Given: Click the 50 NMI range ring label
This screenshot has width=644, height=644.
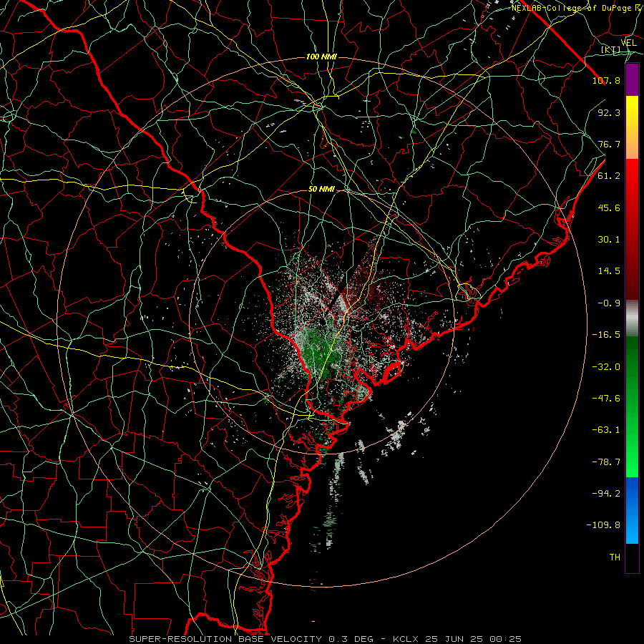Looking at the screenshot, I should (x=321, y=190).
